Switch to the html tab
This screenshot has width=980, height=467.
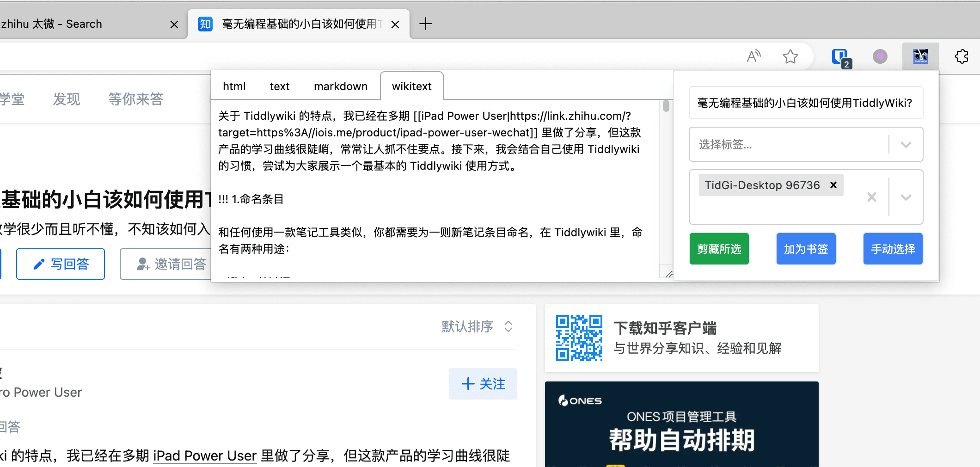pos(234,86)
